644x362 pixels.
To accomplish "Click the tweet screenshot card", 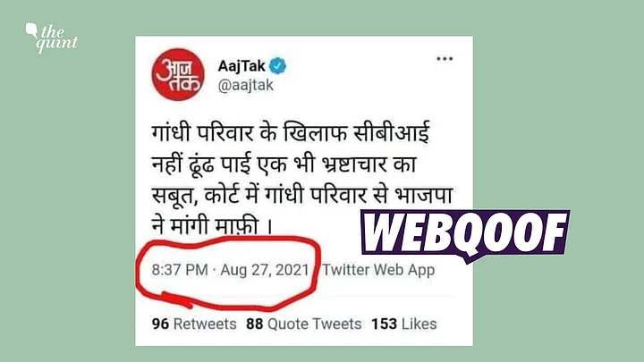I will pyautogui.click(x=304, y=191).
